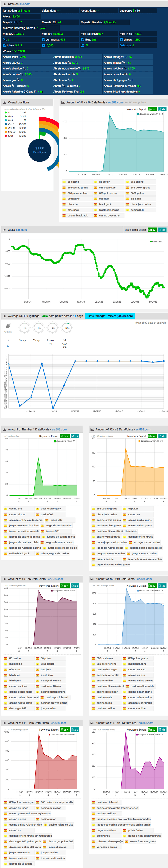The image size is (168, 868).
Task: Toggle 'datapoints where #4-#5' legend series
Action: point(63,590)
